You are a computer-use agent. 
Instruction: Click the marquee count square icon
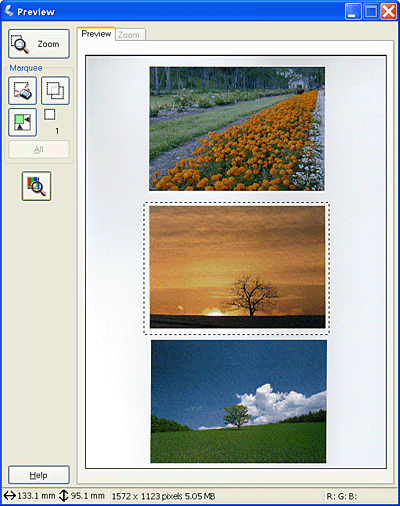[x=50, y=114]
